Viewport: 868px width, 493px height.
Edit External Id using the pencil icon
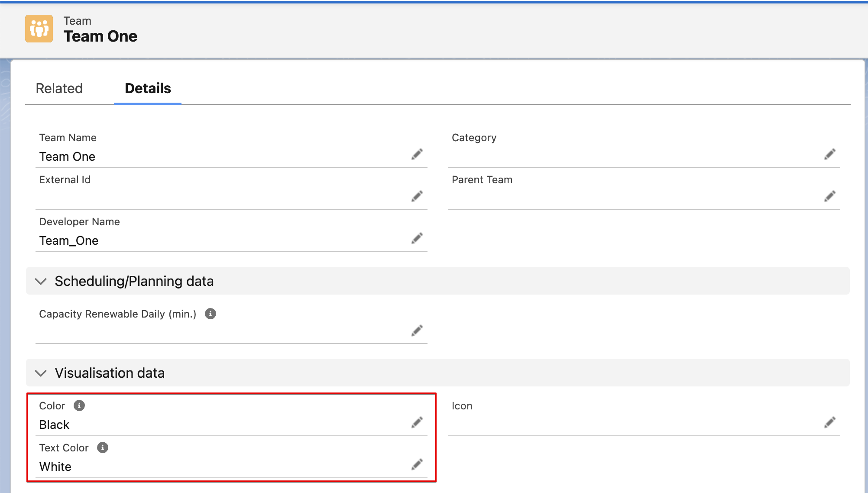pos(417,197)
